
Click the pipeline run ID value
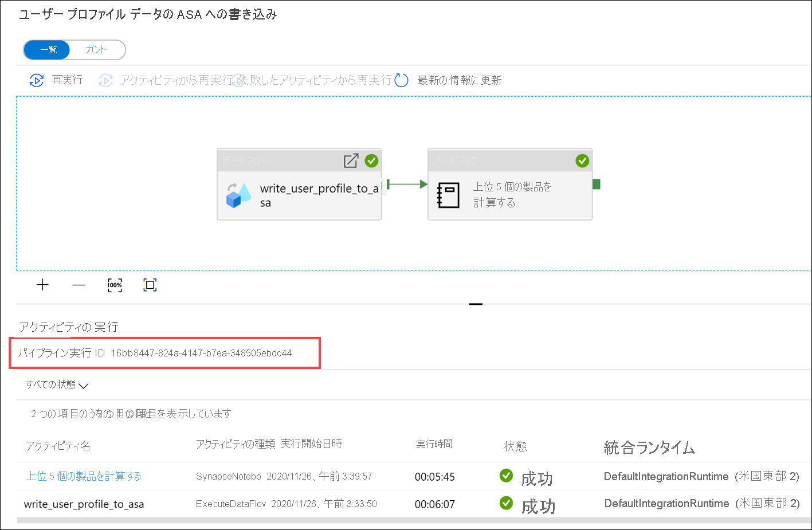[201, 353]
